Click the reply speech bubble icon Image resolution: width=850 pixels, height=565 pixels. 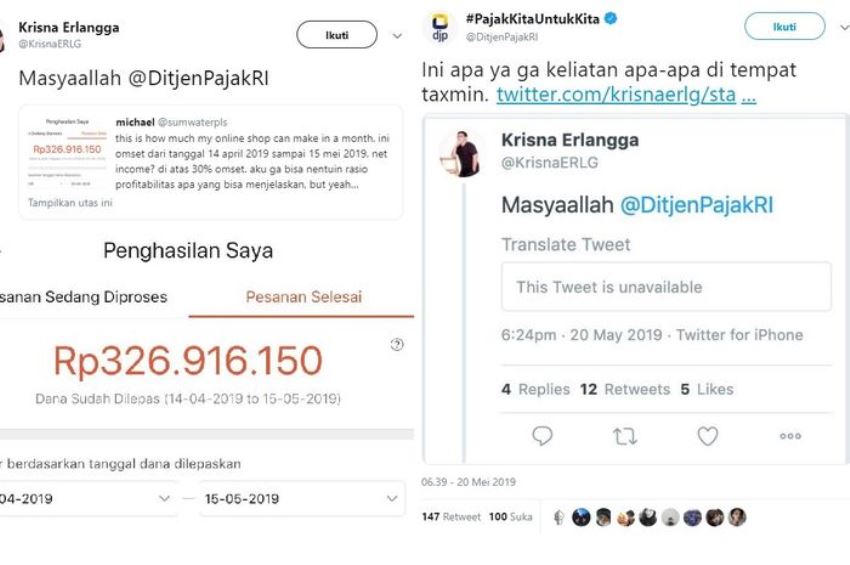pyautogui.click(x=542, y=436)
